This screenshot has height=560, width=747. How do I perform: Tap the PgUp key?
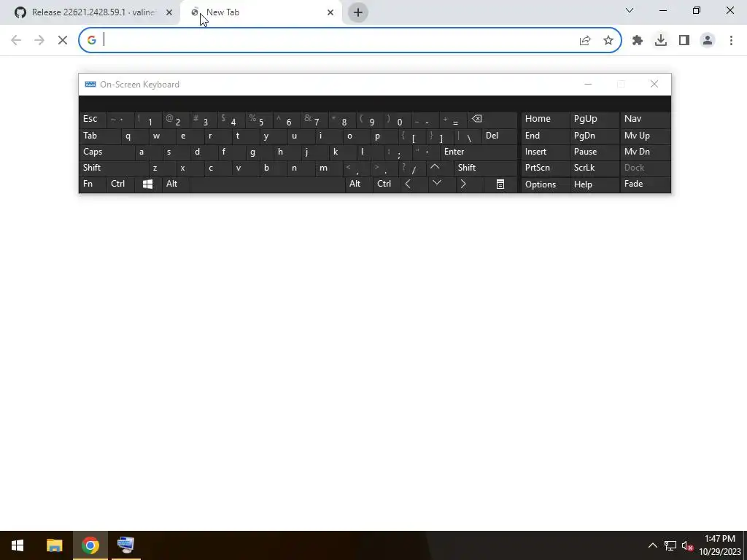[x=594, y=119]
